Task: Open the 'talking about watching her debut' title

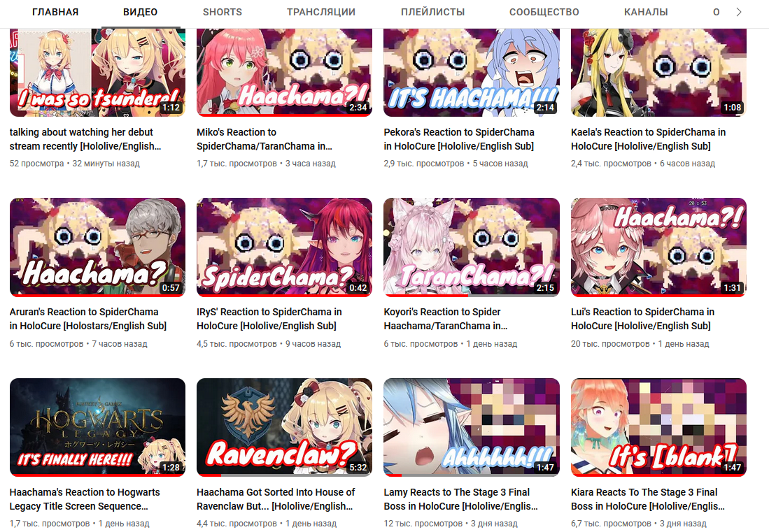Action: (x=86, y=139)
